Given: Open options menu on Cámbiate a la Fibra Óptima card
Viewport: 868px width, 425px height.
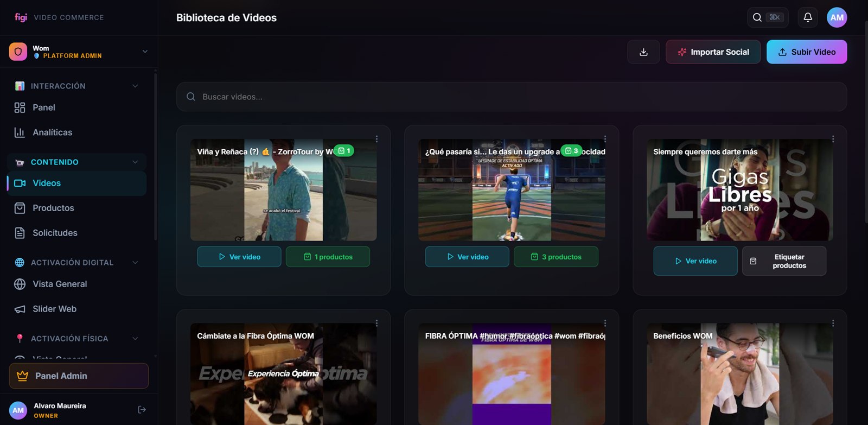Looking at the screenshot, I should click(x=376, y=323).
